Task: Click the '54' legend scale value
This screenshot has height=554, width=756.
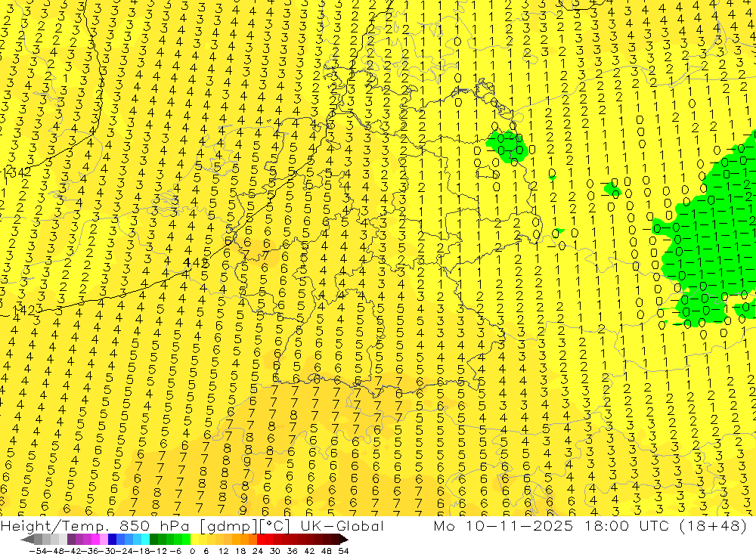Action: pyautogui.click(x=343, y=551)
